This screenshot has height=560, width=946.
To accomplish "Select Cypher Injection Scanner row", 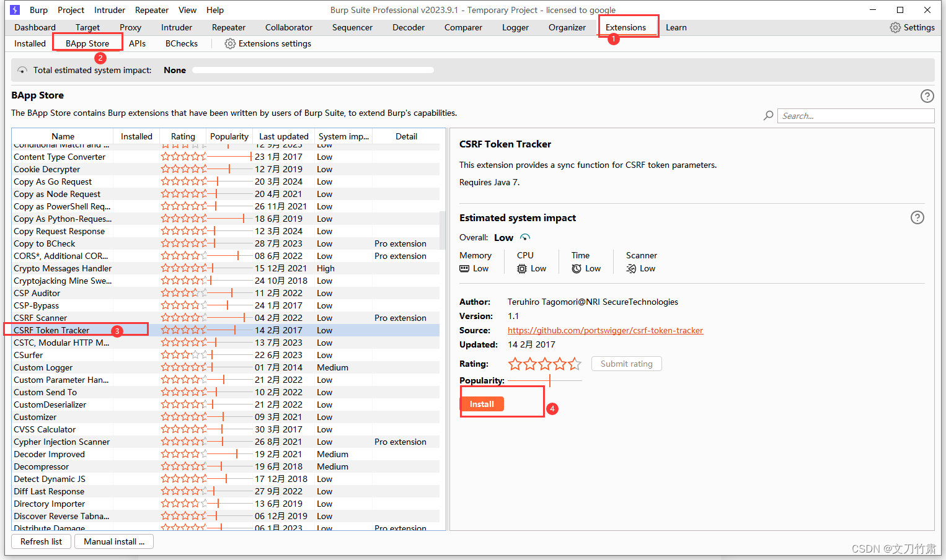I will pos(226,442).
